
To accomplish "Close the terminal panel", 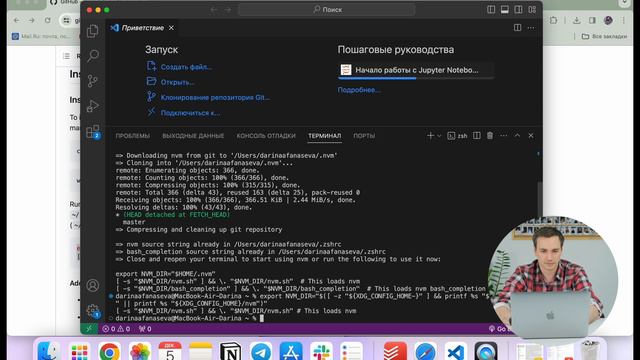I will [531, 136].
